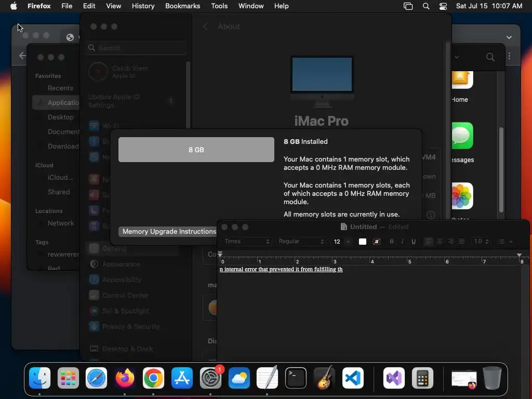Open Terminal from the Dock
This screenshot has width=532, height=399.
296,378
